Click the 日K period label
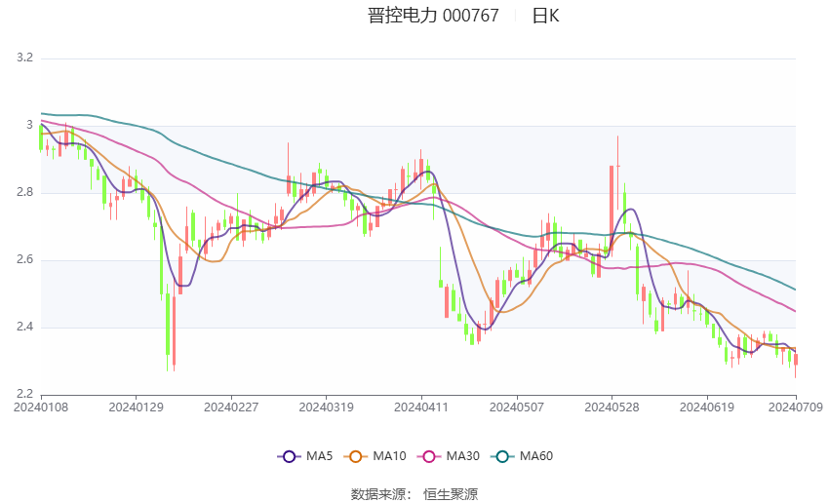 pyautogui.click(x=545, y=16)
